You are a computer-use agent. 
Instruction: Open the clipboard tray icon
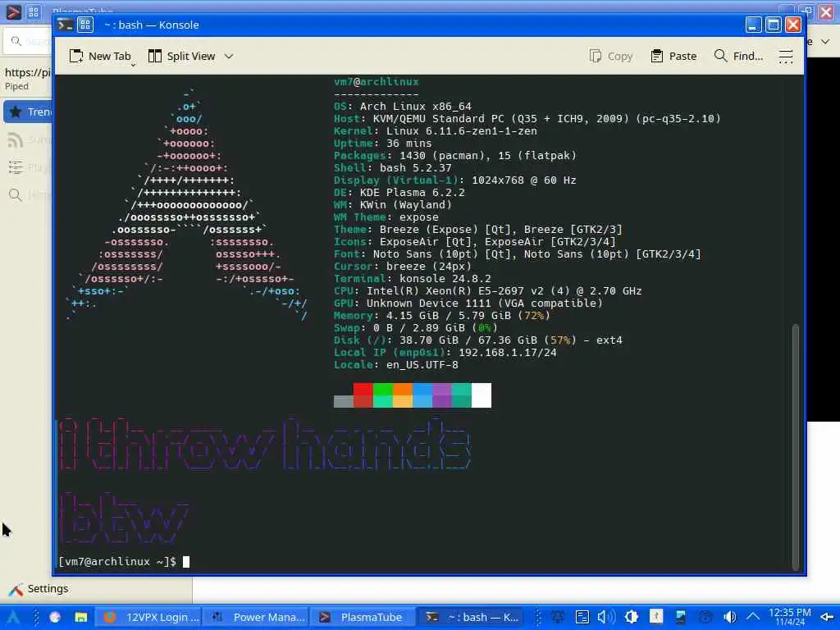point(582,617)
